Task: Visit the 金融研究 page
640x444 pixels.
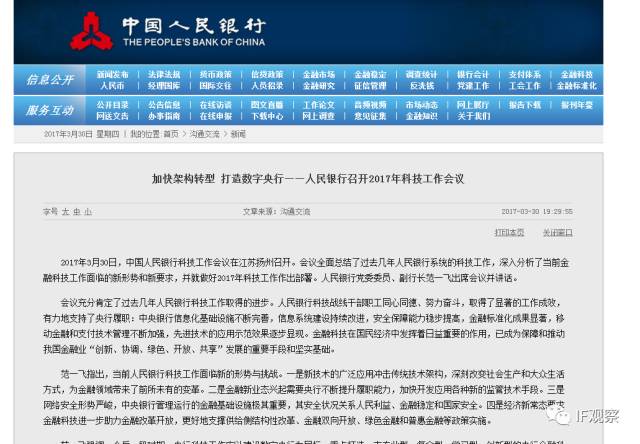Action: 319,86
